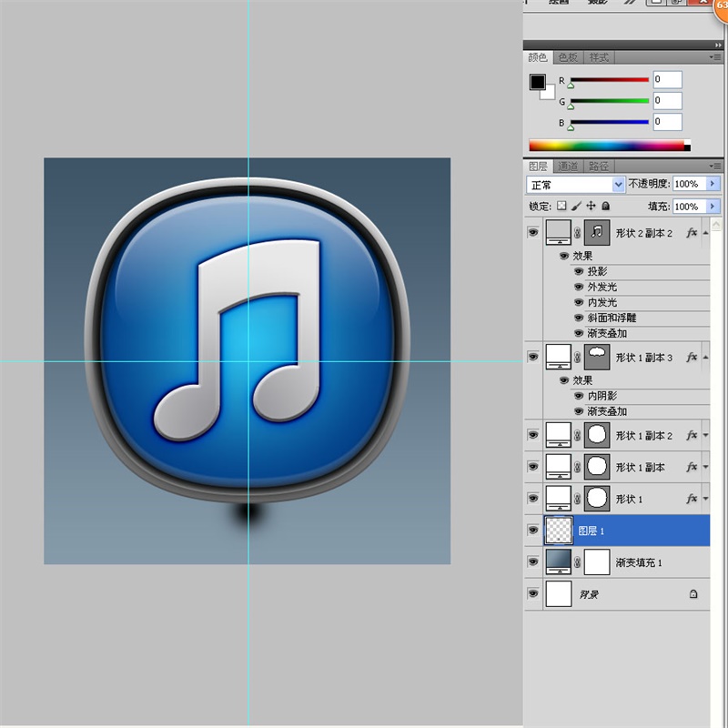Screen dimensions: 728x728
Task: Click the lock position move icon
Action: [x=591, y=207]
